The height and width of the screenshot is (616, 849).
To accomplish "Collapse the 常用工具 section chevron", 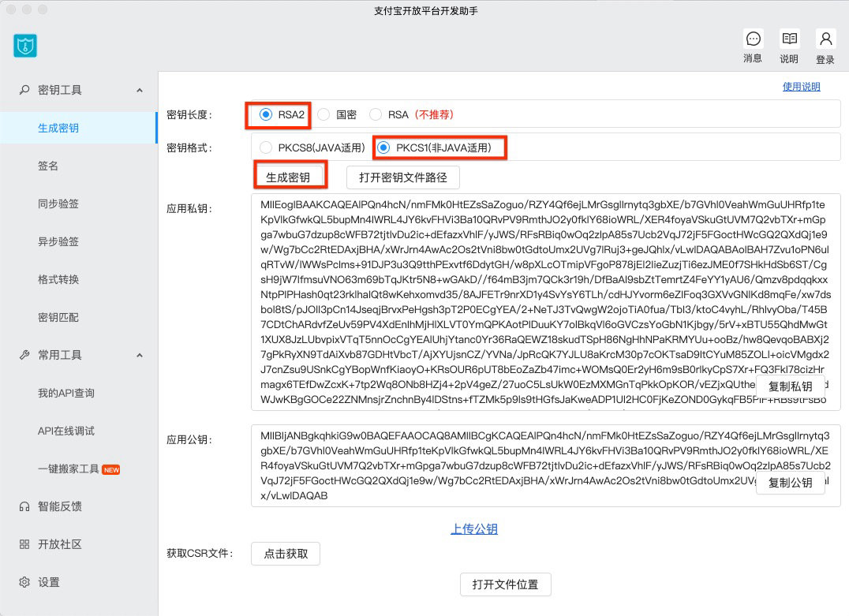I will coord(140,356).
